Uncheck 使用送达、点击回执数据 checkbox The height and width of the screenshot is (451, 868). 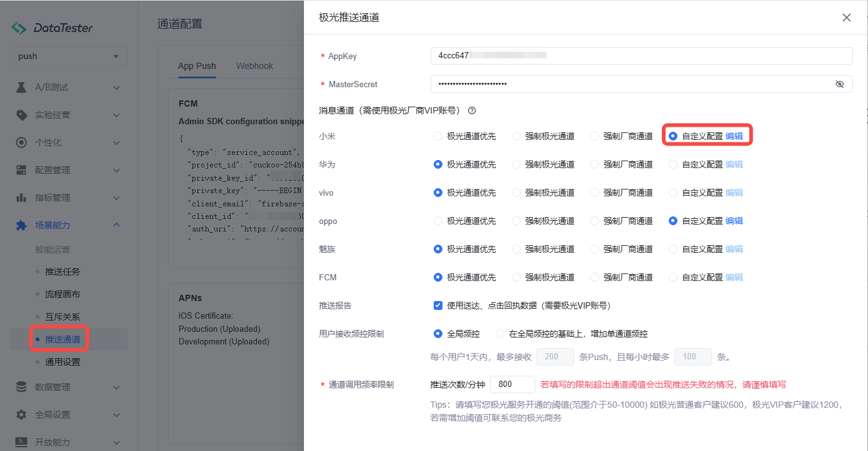(x=438, y=305)
